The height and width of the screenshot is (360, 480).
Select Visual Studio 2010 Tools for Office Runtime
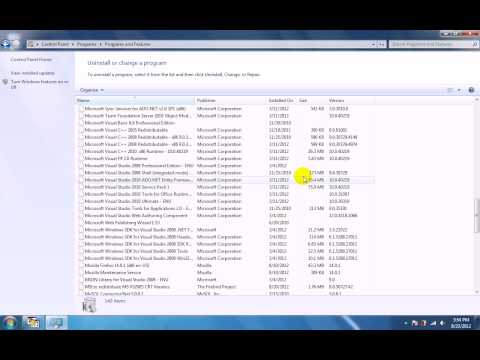click(226, 194)
